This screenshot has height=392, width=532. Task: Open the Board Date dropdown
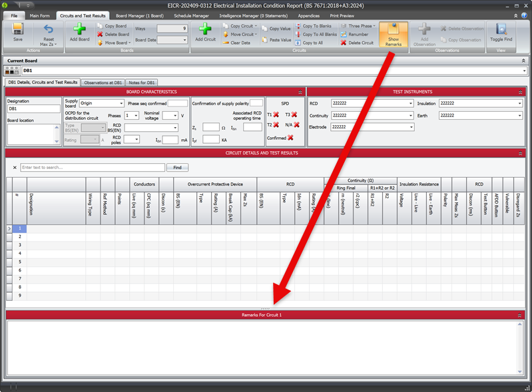184,40
